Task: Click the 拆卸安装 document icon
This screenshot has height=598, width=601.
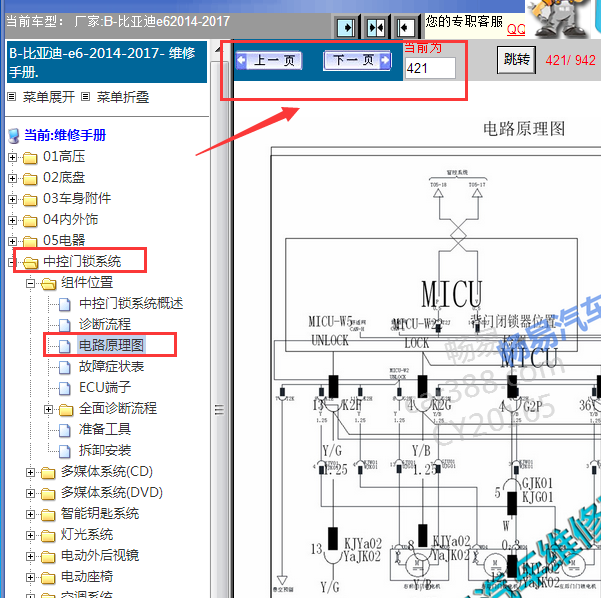Action: [65, 451]
